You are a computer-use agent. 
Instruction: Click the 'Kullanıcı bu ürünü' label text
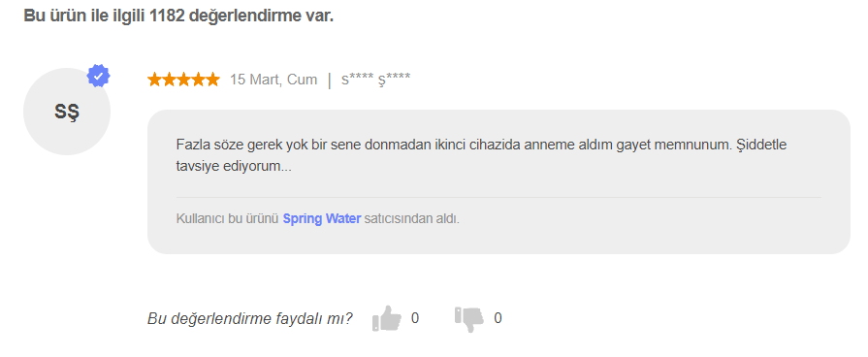(227, 218)
